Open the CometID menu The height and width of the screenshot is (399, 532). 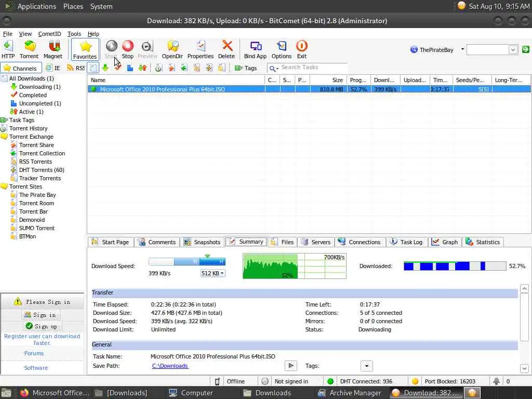[x=49, y=34]
